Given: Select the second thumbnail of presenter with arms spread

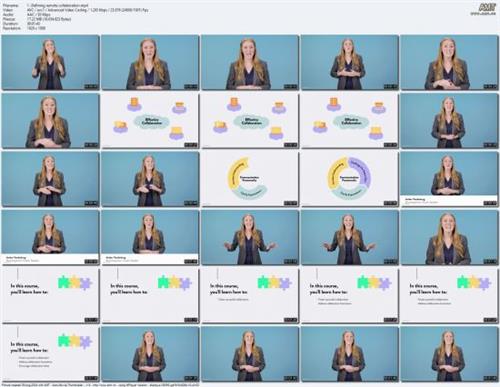Looking at the screenshot, I should [x=349, y=237].
